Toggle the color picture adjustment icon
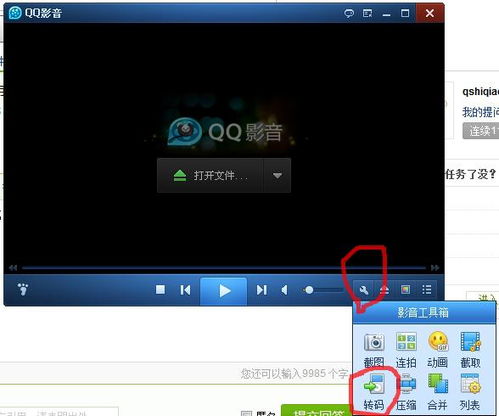This screenshot has width=499, height=416. 405,290
